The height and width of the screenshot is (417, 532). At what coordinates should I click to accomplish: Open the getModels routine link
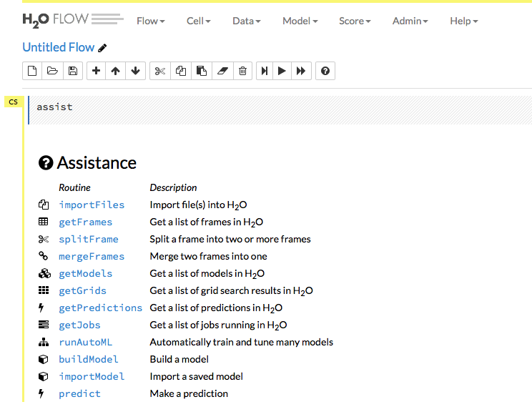click(x=86, y=273)
